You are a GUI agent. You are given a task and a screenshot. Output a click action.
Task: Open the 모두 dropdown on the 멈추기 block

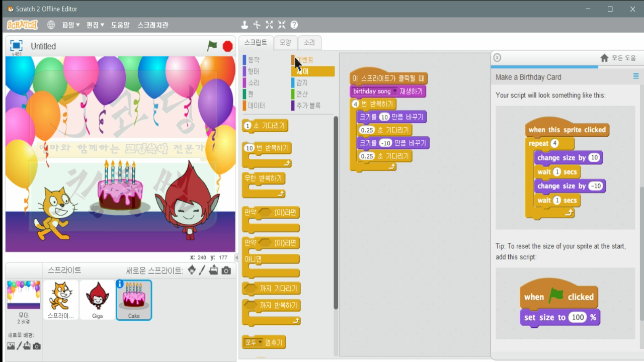(261, 342)
